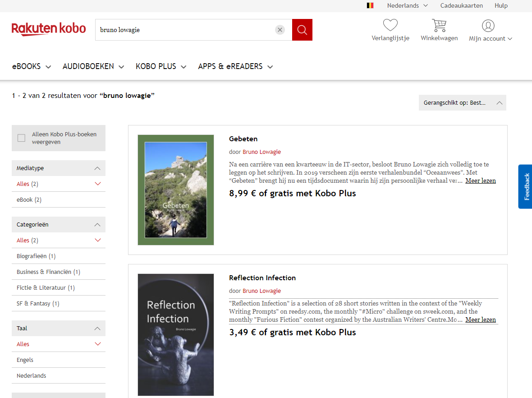Open the Gebeten title link

tap(243, 139)
